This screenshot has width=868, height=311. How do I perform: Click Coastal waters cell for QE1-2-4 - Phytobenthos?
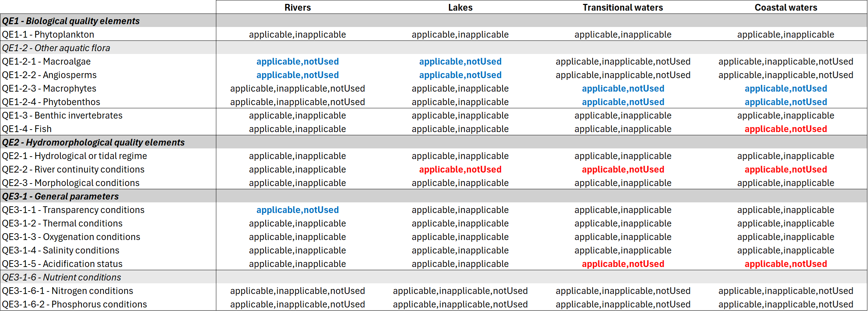tap(786, 102)
